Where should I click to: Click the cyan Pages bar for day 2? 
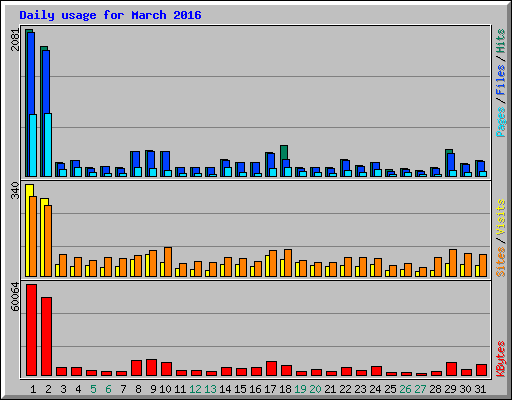tap(48, 145)
